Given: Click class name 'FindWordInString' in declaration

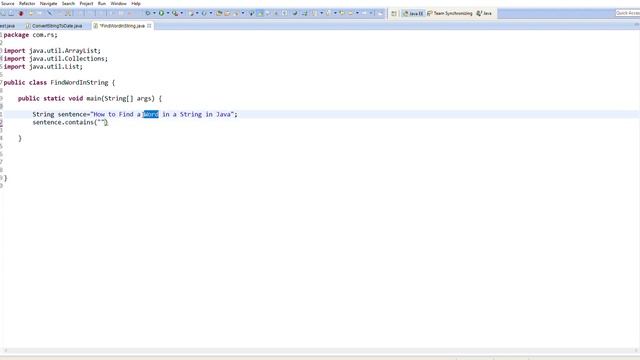Looking at the screenshot, I should click(79, 83).
